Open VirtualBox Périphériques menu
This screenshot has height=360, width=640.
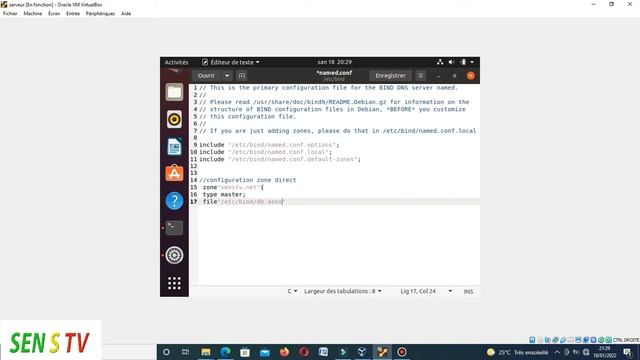click(100, 13)
